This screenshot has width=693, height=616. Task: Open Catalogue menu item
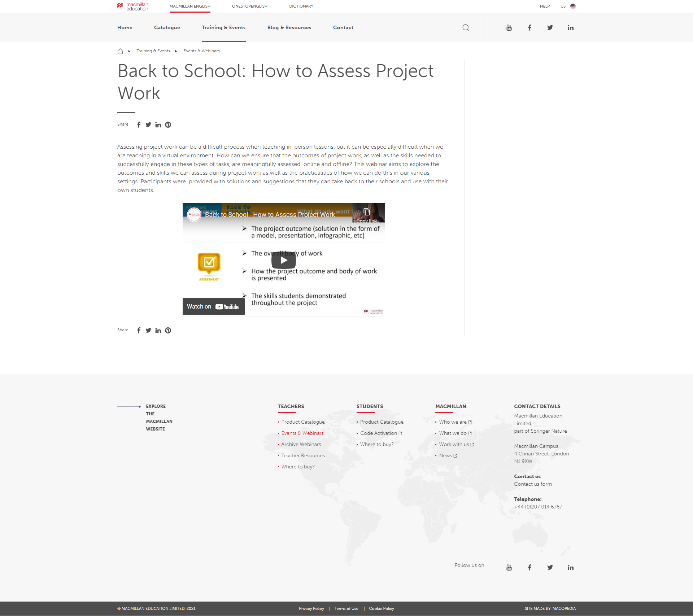coord(167,28)
